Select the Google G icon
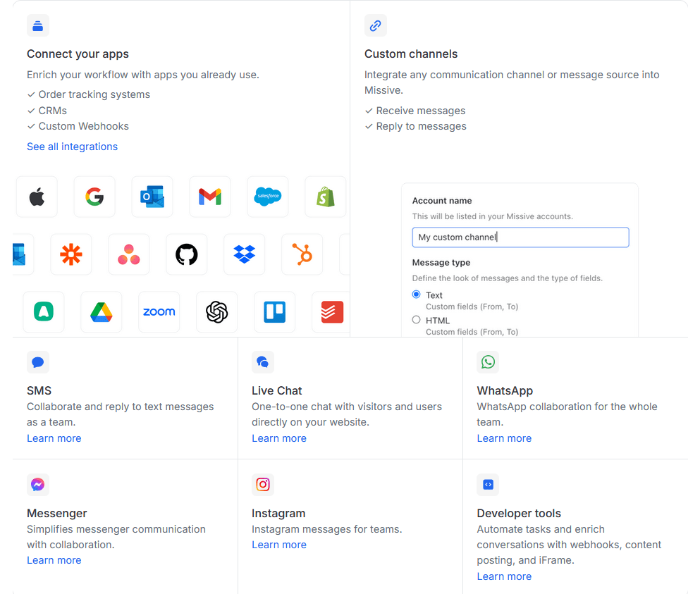700x594 pixels. [94, 197]
